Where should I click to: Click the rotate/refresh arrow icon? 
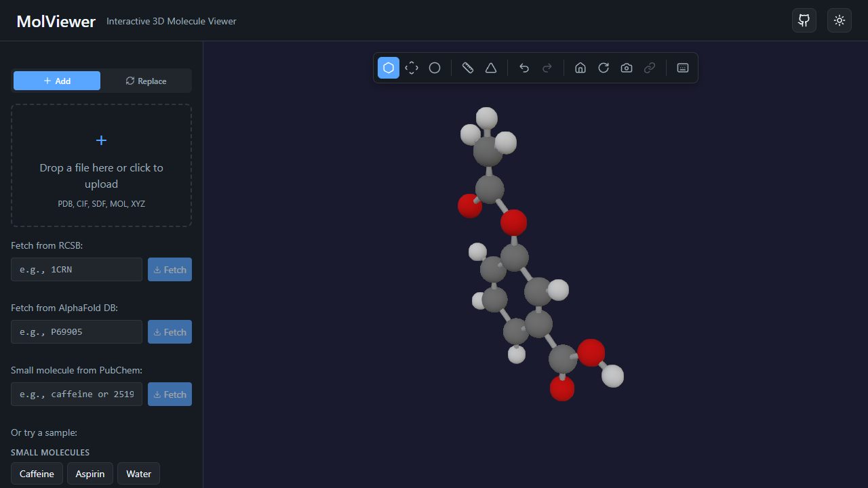pos(604,68)
